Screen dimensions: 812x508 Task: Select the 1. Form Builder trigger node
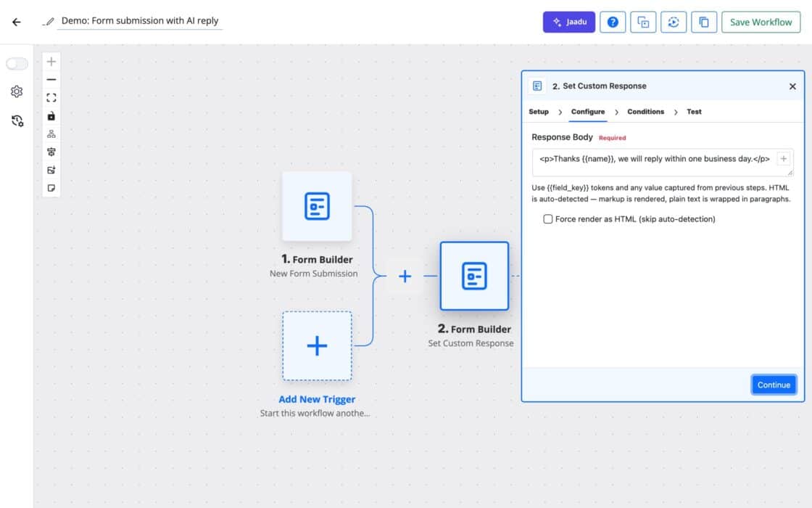[317, 206]
